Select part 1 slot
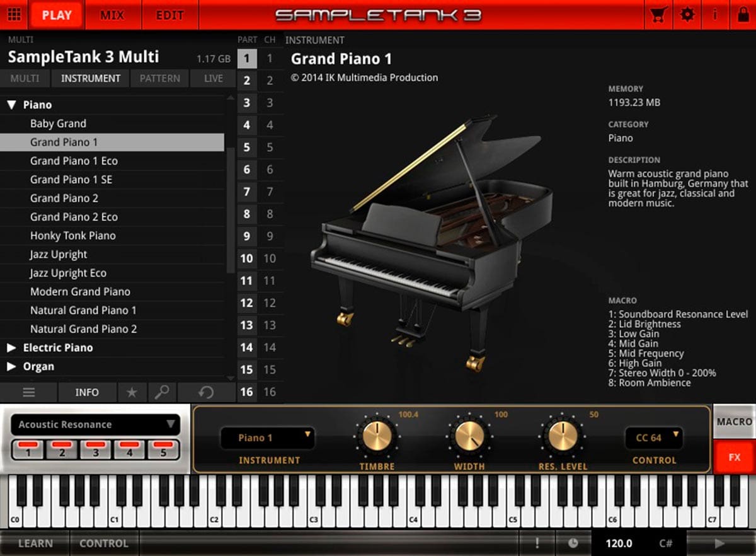756x556 pixels. (x=247, y=59)
